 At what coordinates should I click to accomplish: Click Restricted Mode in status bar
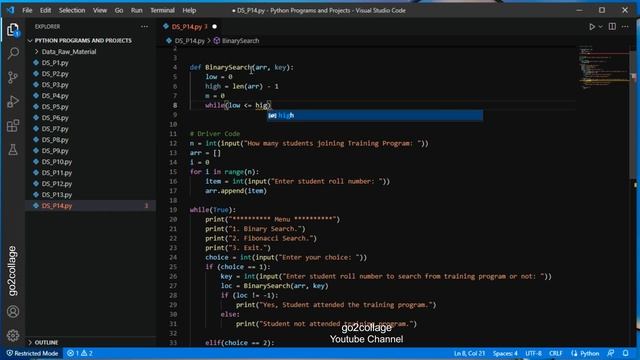(32, 353)
